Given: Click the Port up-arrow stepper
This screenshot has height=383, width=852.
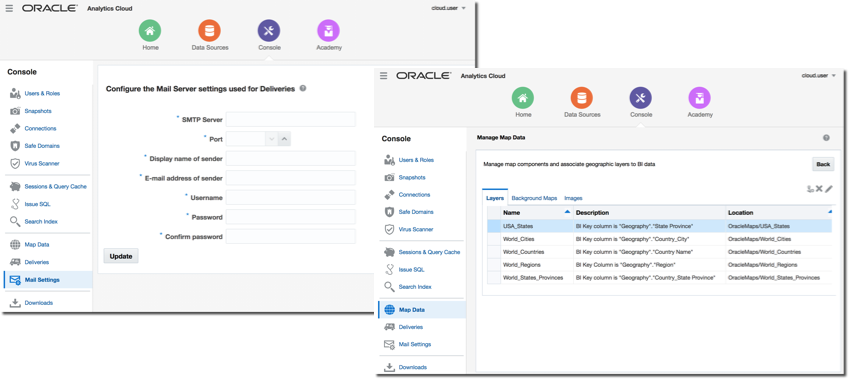Looking at the screenshot, I should 285,139.
